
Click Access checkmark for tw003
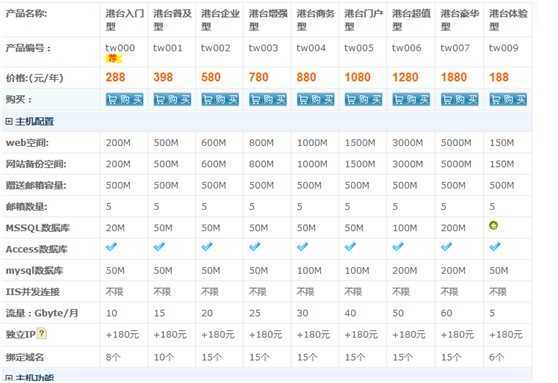(255, 247)
